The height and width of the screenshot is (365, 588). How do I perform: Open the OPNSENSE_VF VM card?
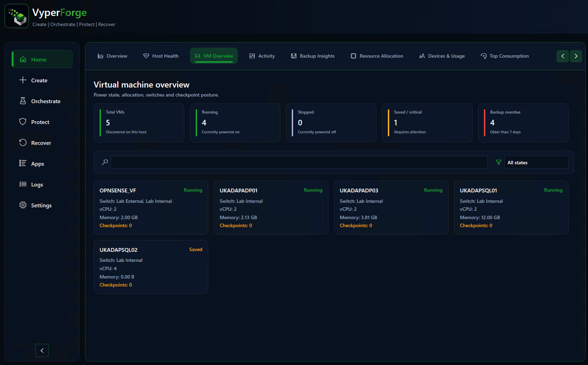point(151,207)
